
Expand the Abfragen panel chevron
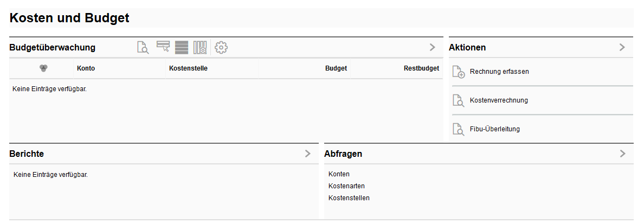(x=622, y=154)
